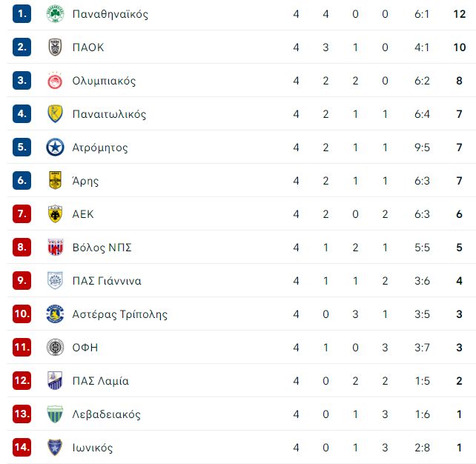The height and width of the screenshot is (464, 476).
Task: Click the Αστέρας Τρίπολης round badge
Action: pyautogui.click(x=55, y=314)
